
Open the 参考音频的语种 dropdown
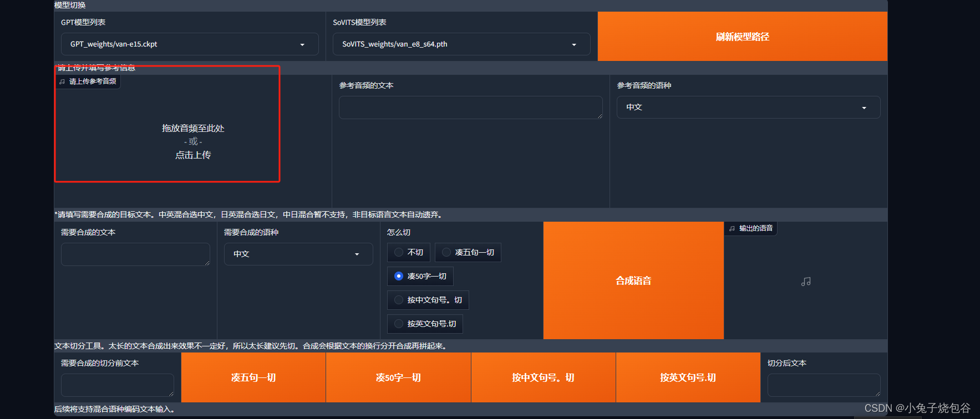pos(748,108)
